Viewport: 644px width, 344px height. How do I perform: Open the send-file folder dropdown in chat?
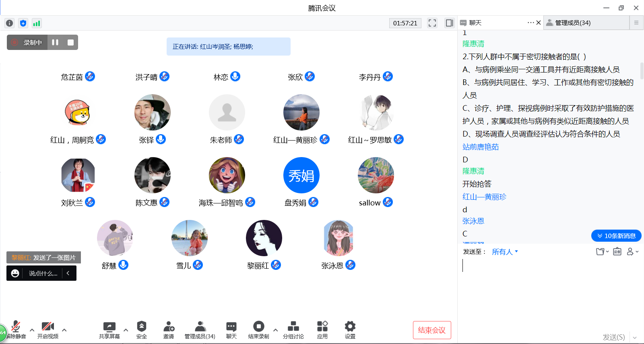(x=602, y=252)
